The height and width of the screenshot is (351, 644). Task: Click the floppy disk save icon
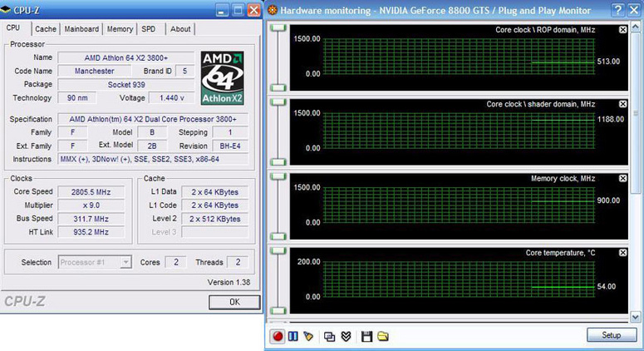[x=366, y=336]
